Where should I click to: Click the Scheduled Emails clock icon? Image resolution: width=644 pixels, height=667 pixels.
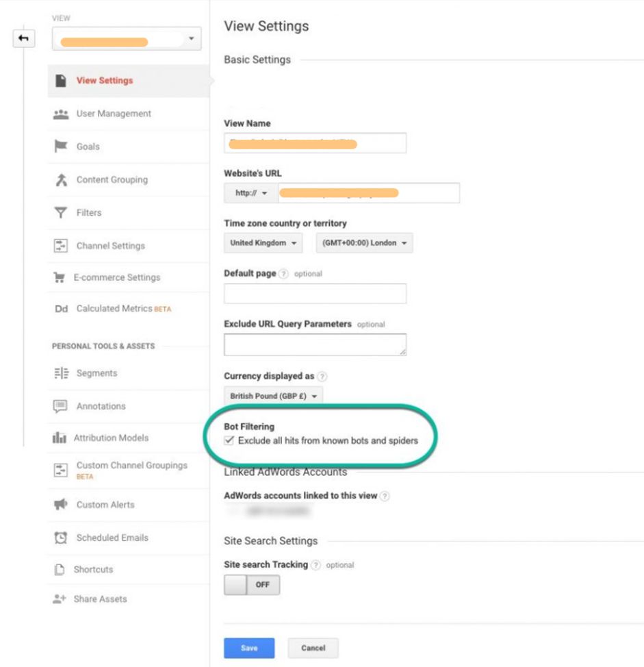[62, 538]
